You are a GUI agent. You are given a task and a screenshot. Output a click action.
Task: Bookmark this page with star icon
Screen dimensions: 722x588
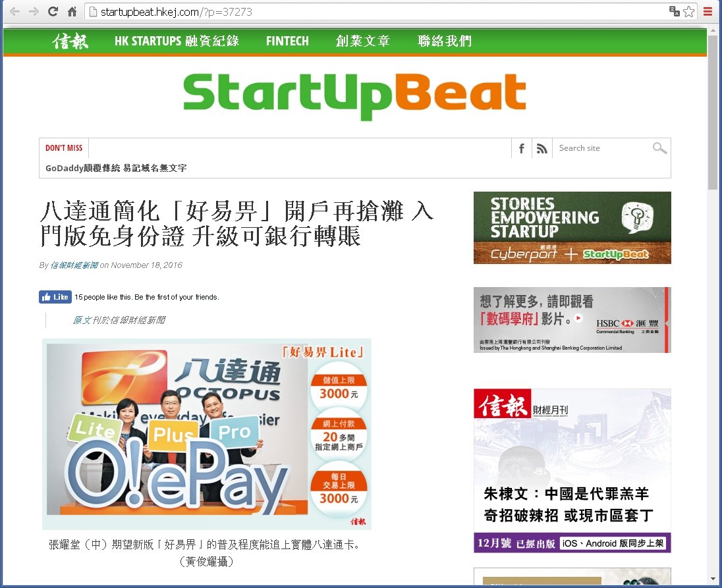click(x=688, y=12)
